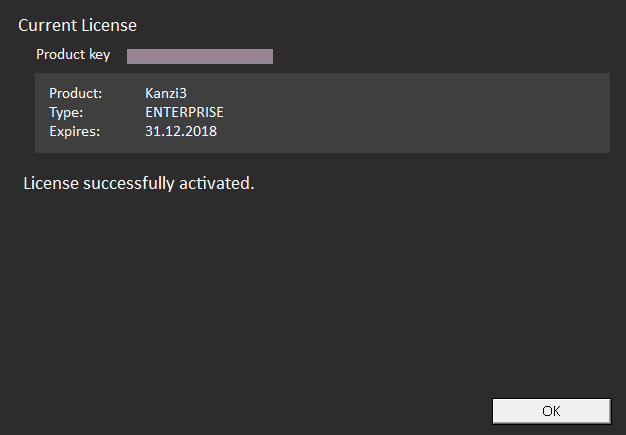The width and height of the screenshot is (626, 435).
Task: Click the Kanzi3 product name
Action: coord(166,94)
